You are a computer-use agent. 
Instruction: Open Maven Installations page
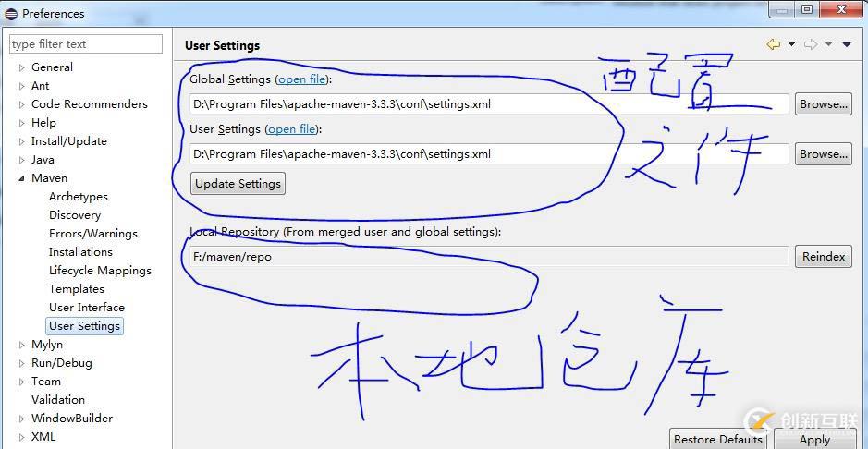click(80, 251)
